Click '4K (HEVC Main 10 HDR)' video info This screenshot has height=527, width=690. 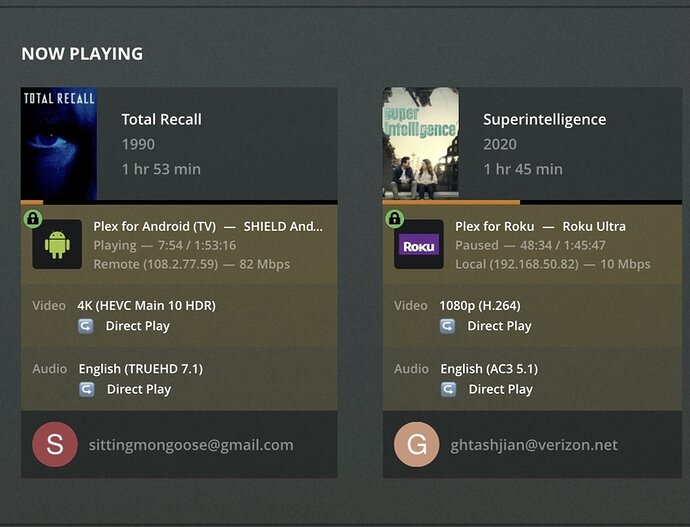(x=147, y=306)
